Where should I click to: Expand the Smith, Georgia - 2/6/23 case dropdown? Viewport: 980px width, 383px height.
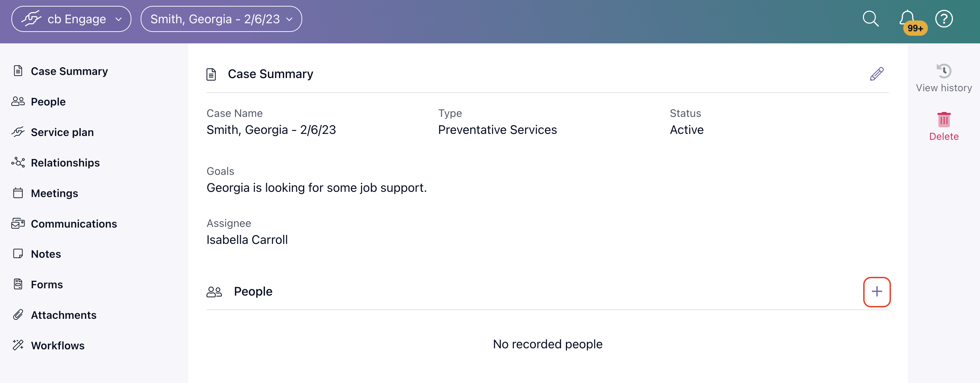pyautogui.click(x=221, y=19)
